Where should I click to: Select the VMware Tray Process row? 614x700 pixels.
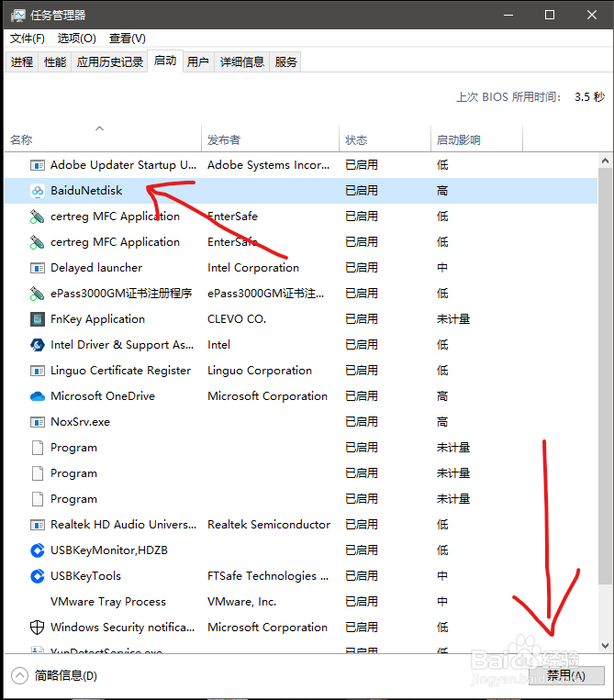(x=301, y=602)
